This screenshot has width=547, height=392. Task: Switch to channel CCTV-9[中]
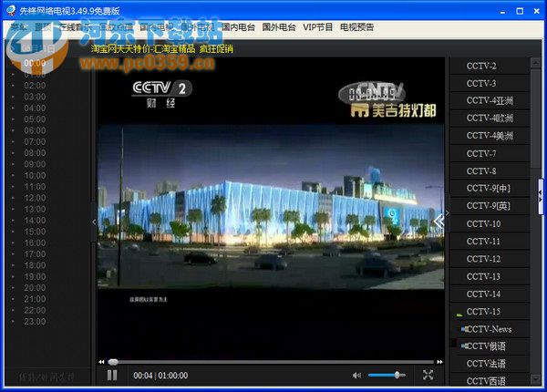pyautogui.click(x=490, y=189)
